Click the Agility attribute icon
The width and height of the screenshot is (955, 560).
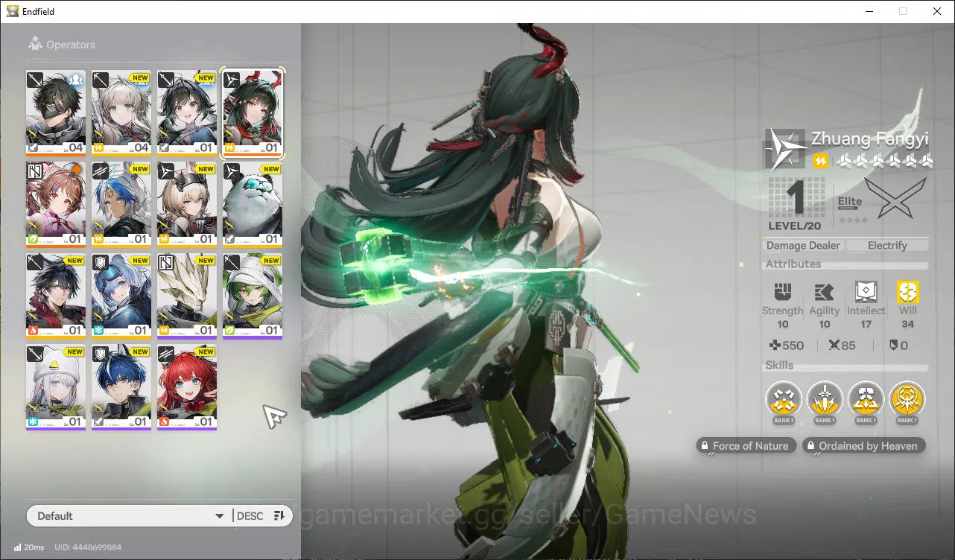(824, 292)
